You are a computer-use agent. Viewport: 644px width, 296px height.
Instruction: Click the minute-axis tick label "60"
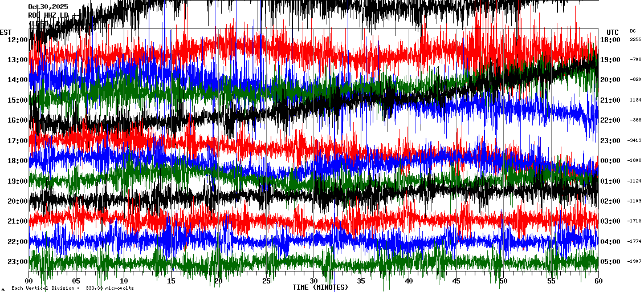tap(598, 281)
